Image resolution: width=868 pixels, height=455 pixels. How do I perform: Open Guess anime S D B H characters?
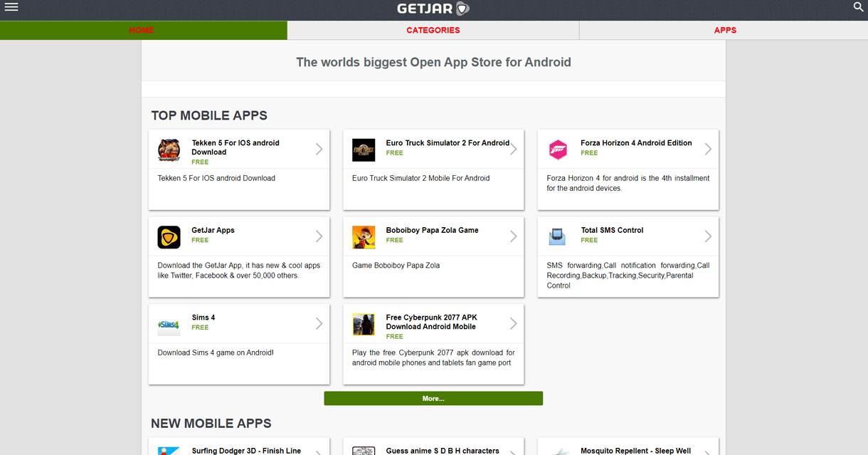click(443, 451)
